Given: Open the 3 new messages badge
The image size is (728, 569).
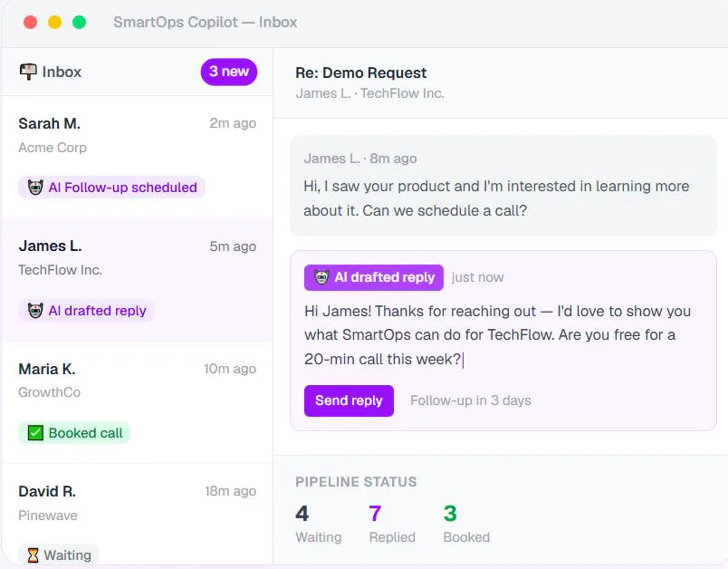Looking at the screenshot, I should [x=229, y=72].
